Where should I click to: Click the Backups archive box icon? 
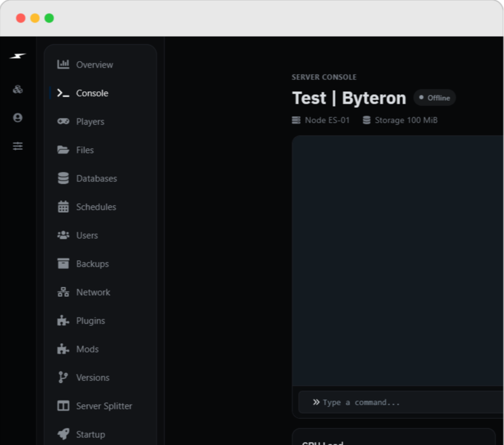tap(63, 263)
